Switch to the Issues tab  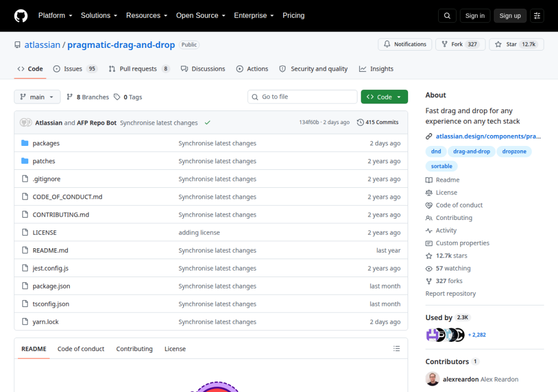75,69
